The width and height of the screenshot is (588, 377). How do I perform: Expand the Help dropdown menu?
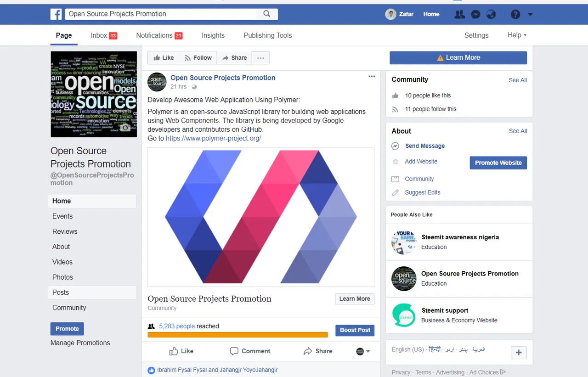tap(517, 35)
